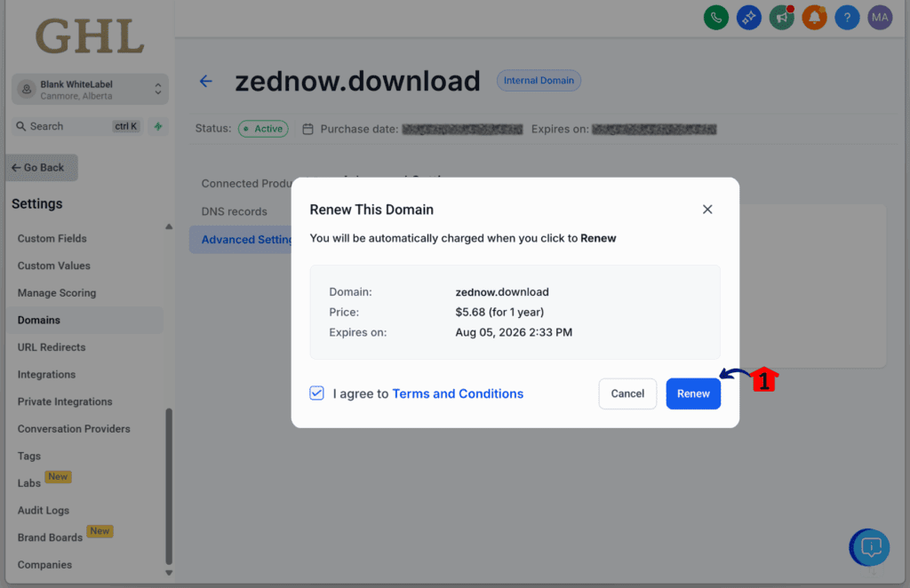Open the chat support widget icon
Image resolution: width=910 pixels, height=588 pixels.
click(x=870, y=547)
